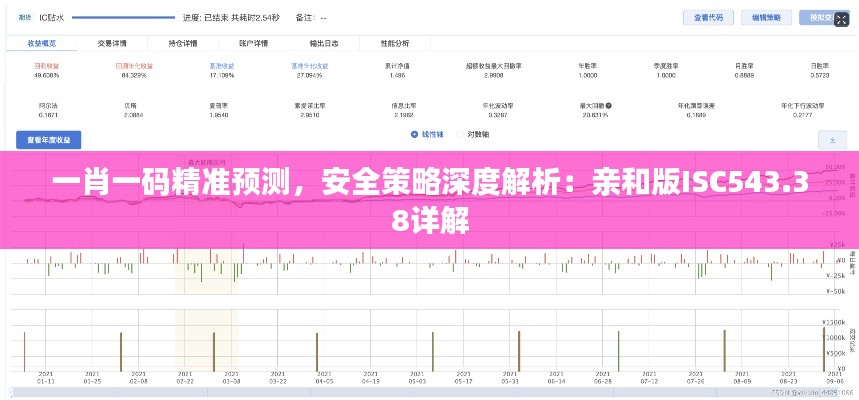Click the info icon beside 最大回撤
Screen dimensions: 859x400
pyautogui.click(x=609, y=104)
